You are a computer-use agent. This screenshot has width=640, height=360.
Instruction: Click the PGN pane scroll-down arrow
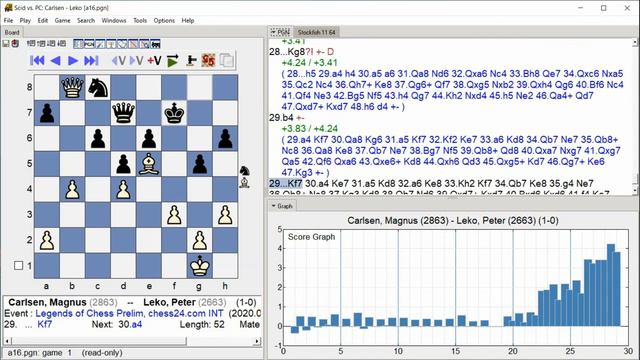pyautogui.click(x=635, y=191)
